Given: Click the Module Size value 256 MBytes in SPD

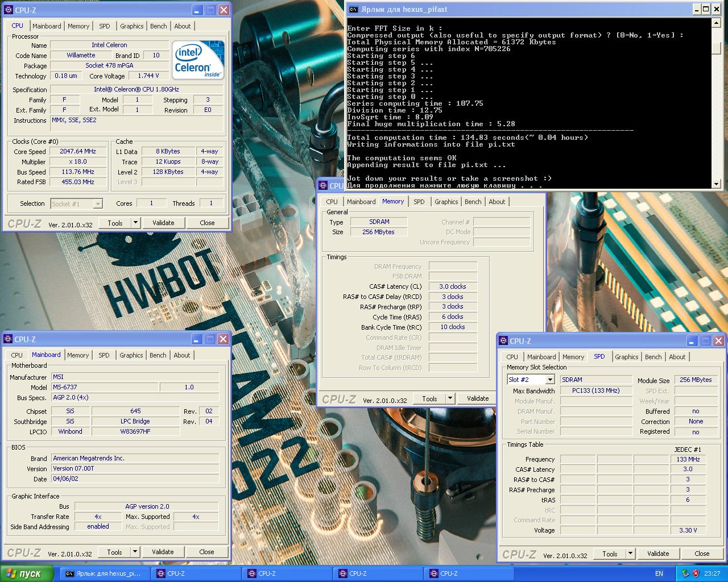Looking at the screenshot, I should pyautogui.click(x=696, y=380).
